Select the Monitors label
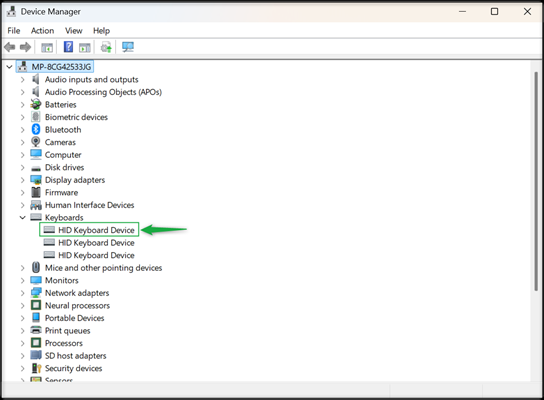This screenshot has width=544, height=400. pos(62,280)
